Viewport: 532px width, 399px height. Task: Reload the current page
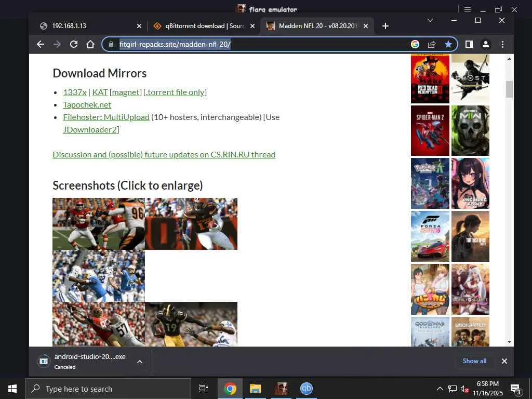74,44
